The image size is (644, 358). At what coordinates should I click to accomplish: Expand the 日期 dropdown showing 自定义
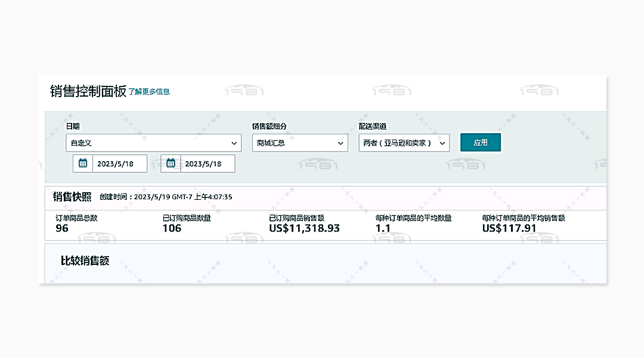[153, 143]
